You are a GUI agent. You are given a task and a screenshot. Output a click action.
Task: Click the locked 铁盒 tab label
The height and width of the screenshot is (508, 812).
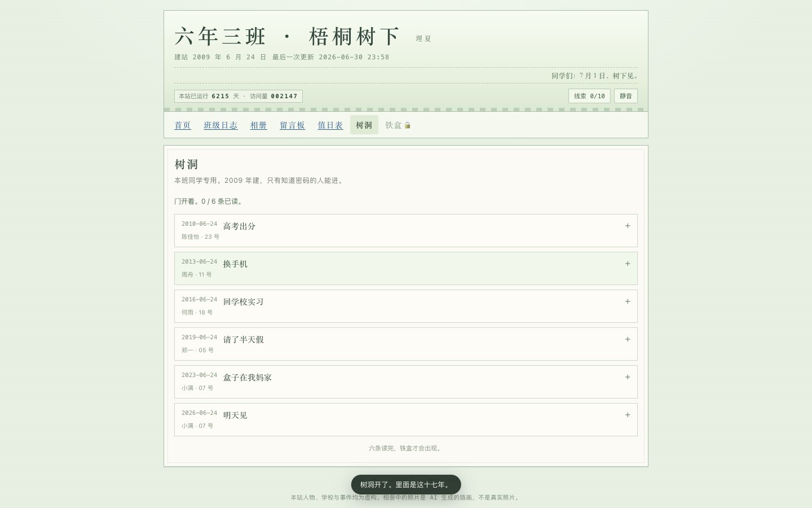coord(394,125)
